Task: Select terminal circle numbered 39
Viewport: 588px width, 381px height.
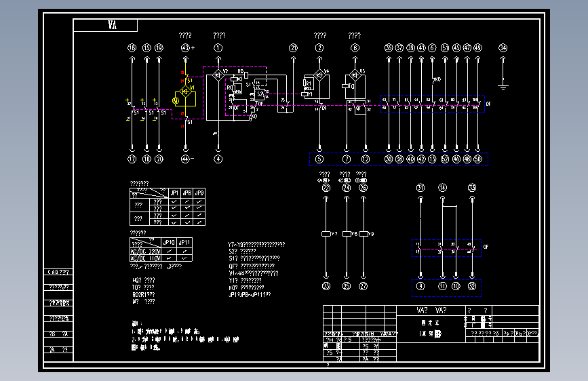Action: [x=410, y=48]
